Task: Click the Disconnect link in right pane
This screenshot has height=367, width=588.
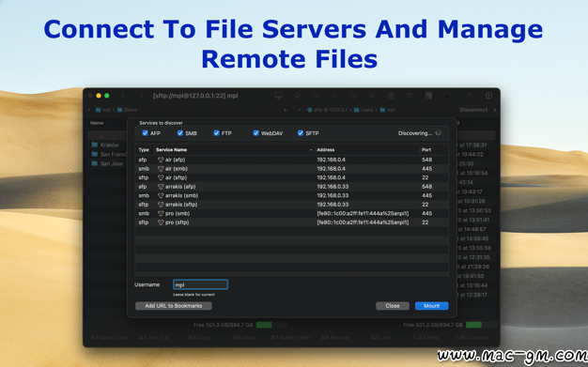Action: click(473, 110)
